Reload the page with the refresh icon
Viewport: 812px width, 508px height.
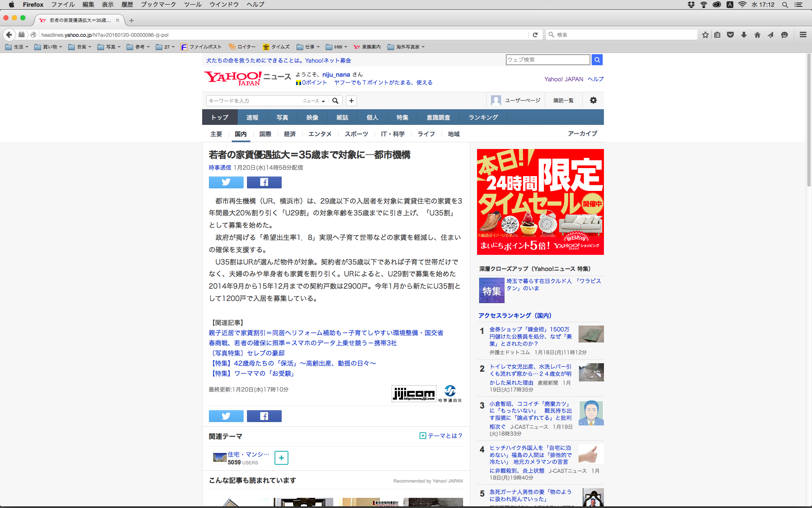535,35
